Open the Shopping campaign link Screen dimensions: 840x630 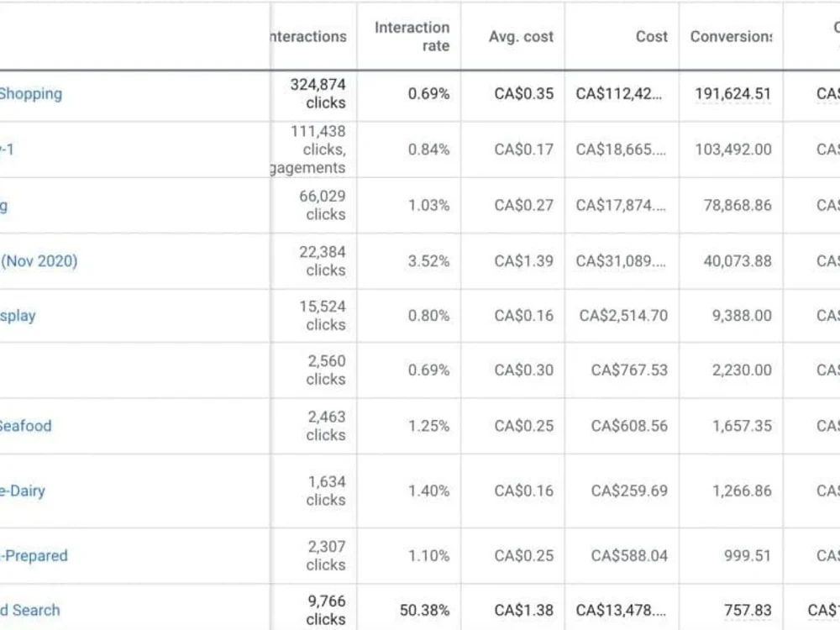point(30,94)
